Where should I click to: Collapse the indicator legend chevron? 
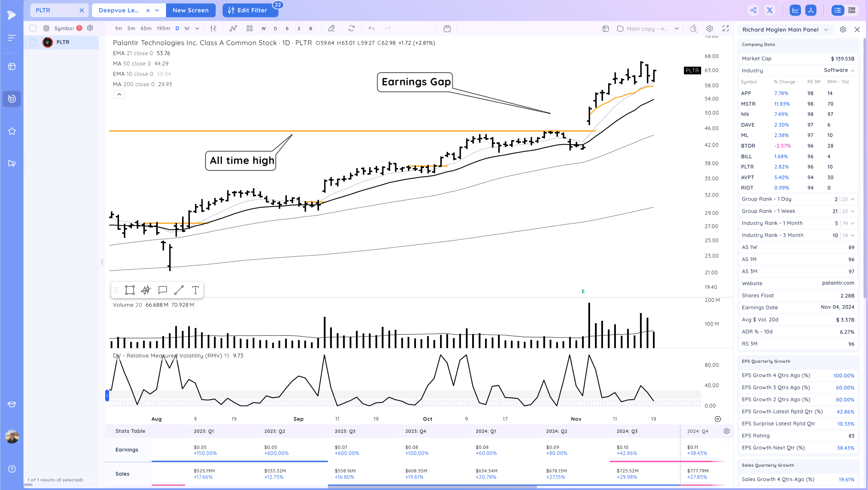119,94
